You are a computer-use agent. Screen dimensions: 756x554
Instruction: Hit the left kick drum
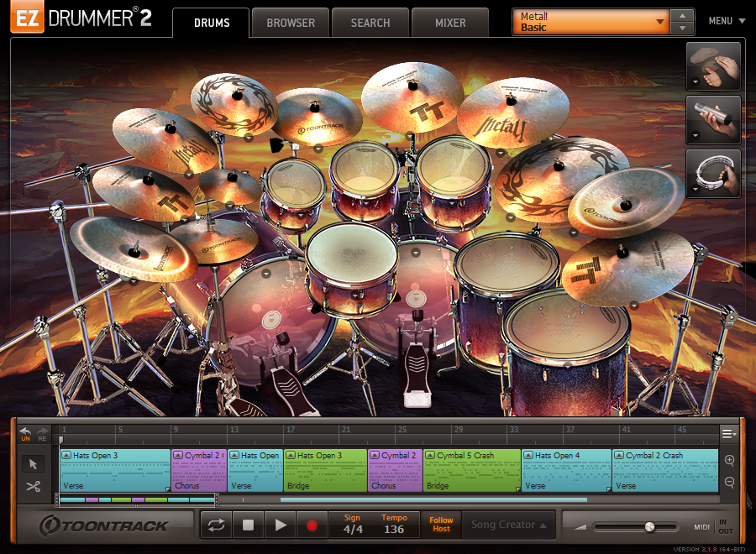270,319
